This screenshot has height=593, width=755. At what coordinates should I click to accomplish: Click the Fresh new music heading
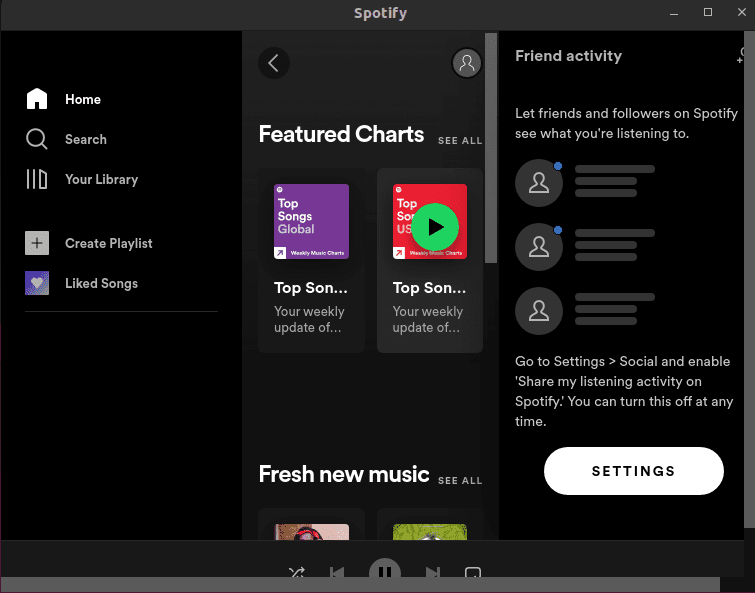click(x=344, y=474)
